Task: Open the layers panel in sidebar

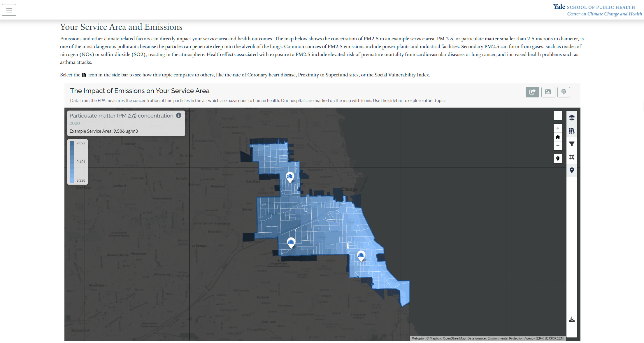Action: click(571, 118)
